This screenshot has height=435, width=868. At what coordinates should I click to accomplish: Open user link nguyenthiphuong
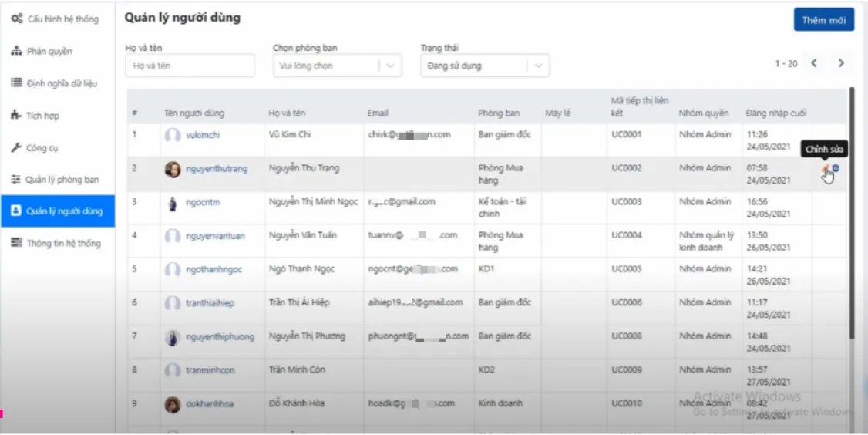pos(220,336)
